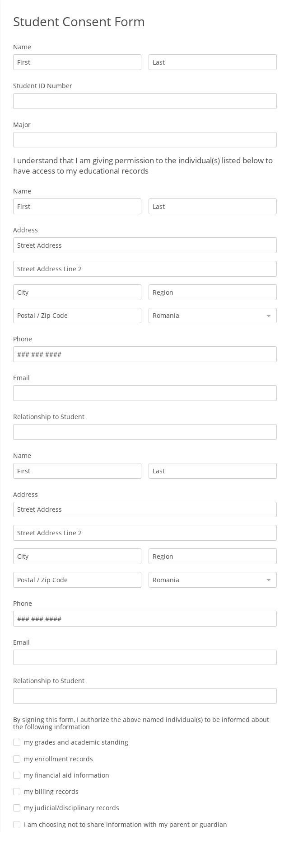
Task: Enable the "my grades and academic standing" checkbox
Action: click(x=17, y=742)
